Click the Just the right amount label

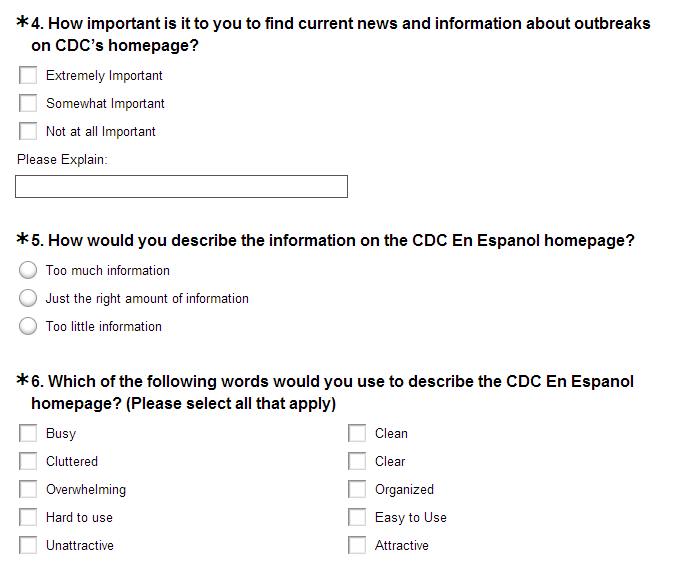pos(147,299)
